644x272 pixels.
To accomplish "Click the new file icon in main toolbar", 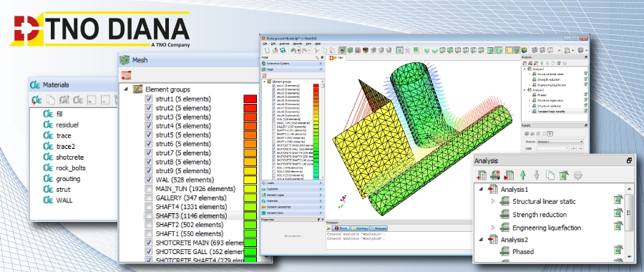I will (x=267, y=50).
